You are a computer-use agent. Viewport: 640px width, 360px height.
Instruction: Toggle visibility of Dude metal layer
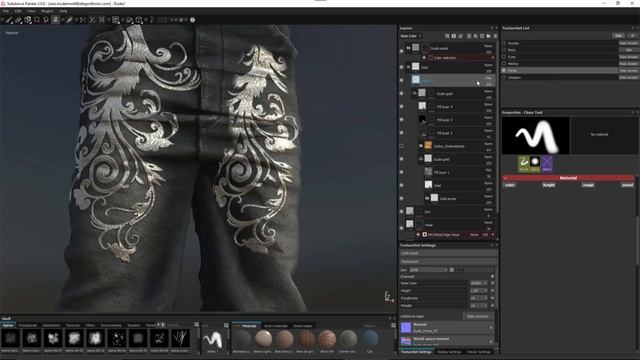click(402, 51)
